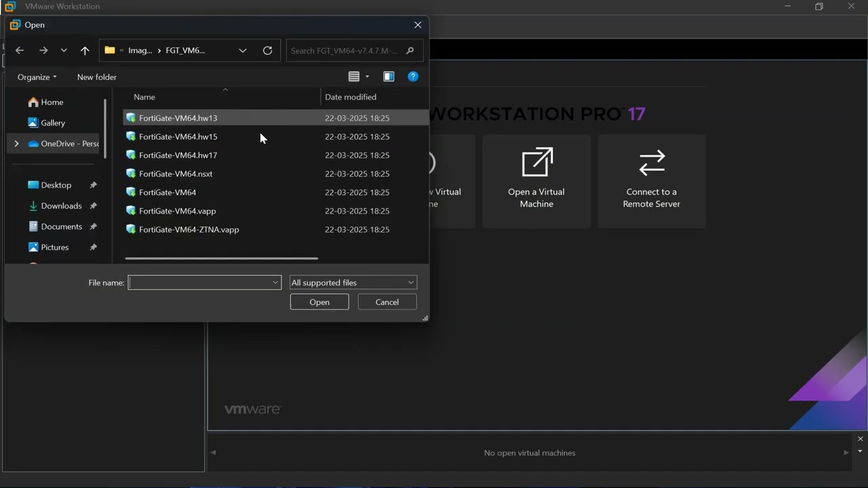Click the search magnifier icon
The image size is (868, 488).
(x=410, y=50)
